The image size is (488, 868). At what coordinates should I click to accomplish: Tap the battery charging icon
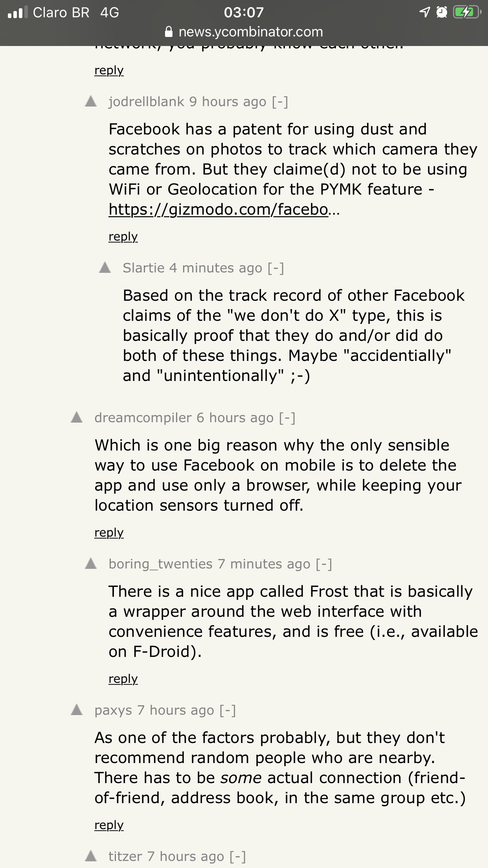coord(467,13)
